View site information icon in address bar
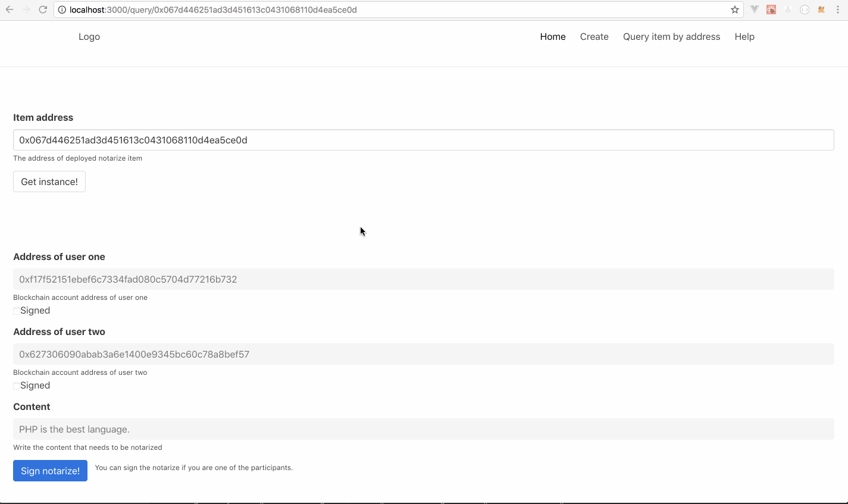The width and height of the screenshot is (848, 504). tap(62, 10)
